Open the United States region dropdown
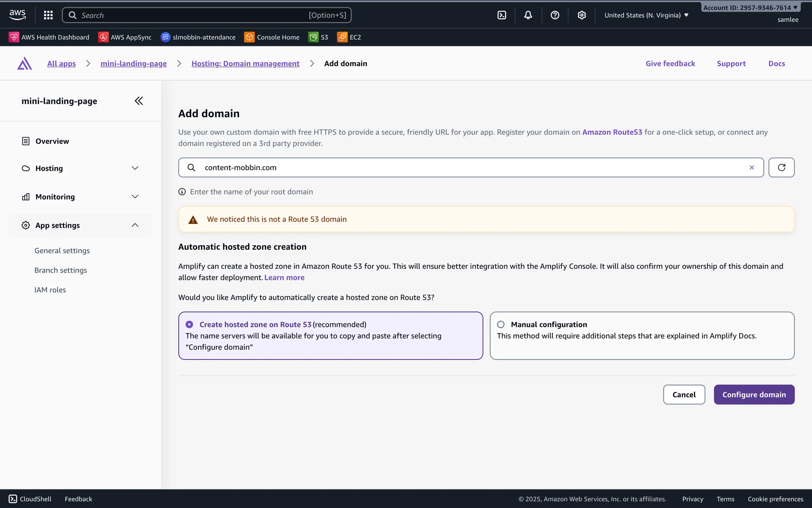This screenshot has width=812, height=508. (x=646, y=15)
